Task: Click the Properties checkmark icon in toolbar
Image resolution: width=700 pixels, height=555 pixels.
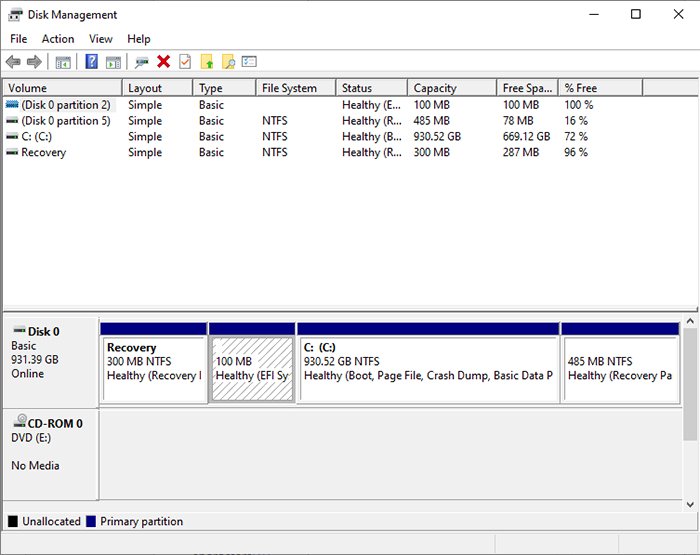Action: pos(185,62)
